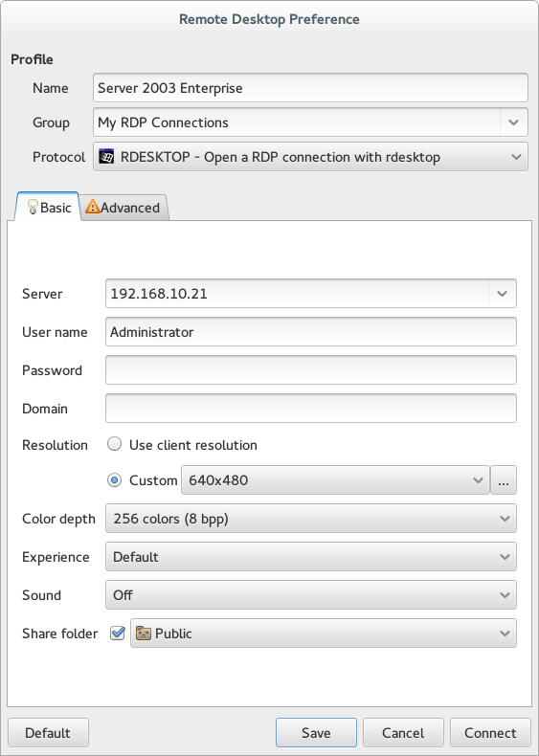Uncheck the Share folder checkbox

pyautogui.click(x=118, y=634)
